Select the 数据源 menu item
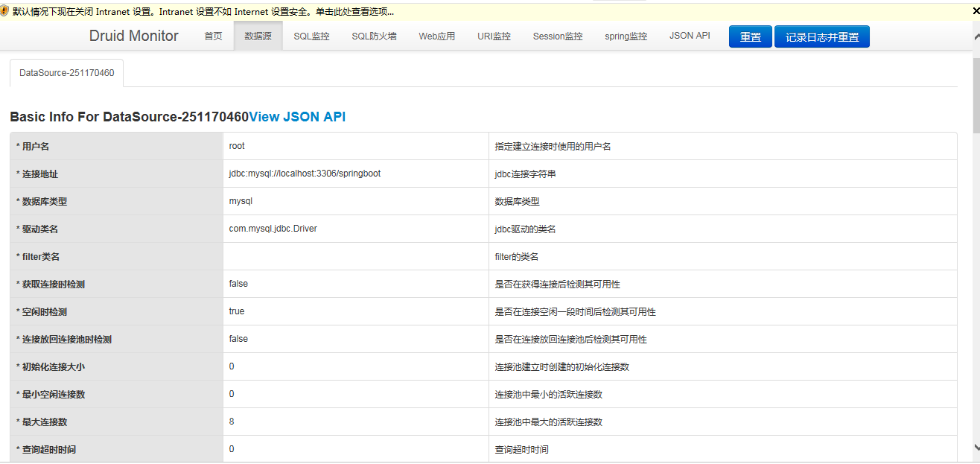Image resolution: width=980 pixels, height=464 pixels. click(258, 36)
